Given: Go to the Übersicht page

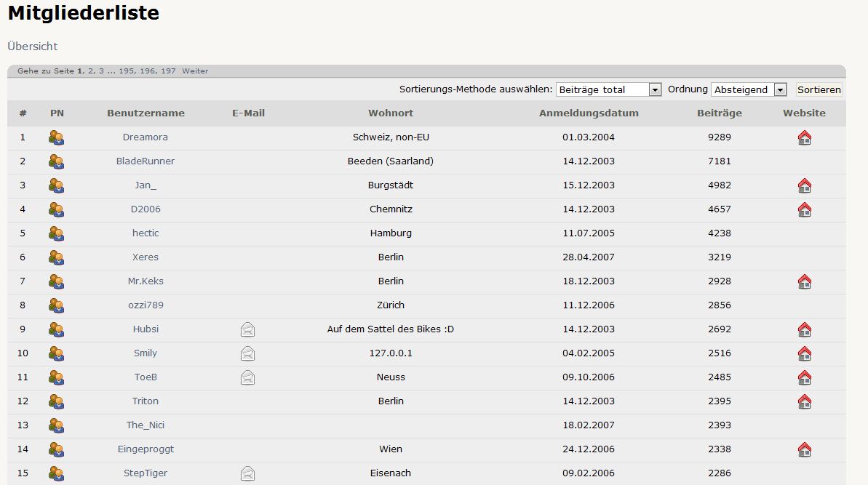Looking at the screenshot, I should (x=32, y=46).
